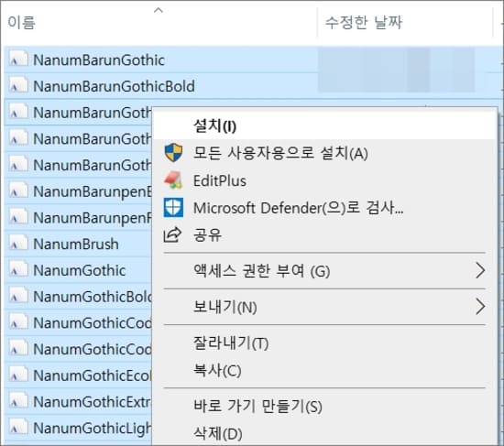Click the UAC shield icon for all-users install
504x446 pixels.
point(173,152)
